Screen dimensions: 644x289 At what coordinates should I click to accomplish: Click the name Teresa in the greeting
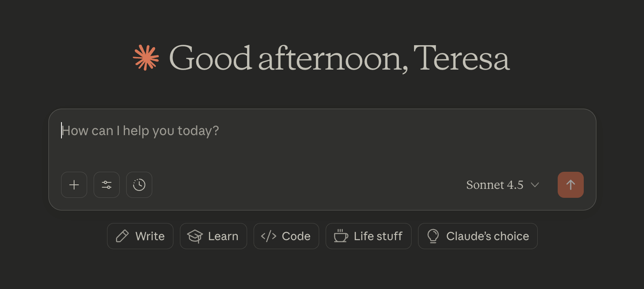461,59
